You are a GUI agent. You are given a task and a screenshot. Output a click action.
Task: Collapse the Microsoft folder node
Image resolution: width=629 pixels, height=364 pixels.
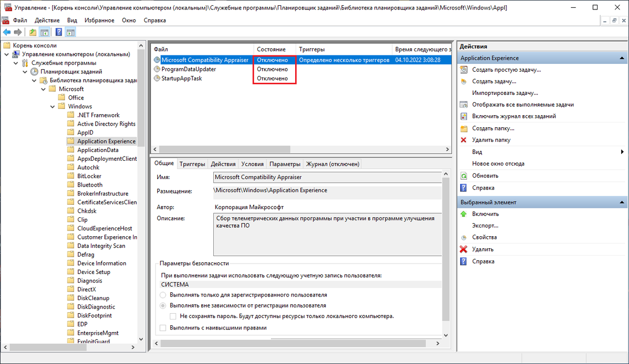point(44,89)
